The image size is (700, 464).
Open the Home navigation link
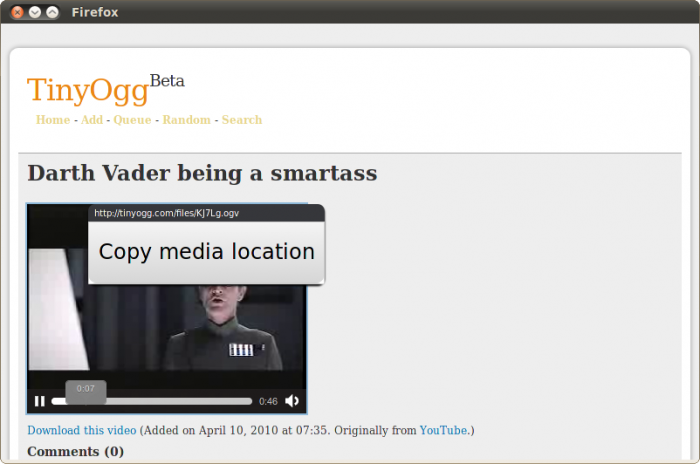click(53, 120)
